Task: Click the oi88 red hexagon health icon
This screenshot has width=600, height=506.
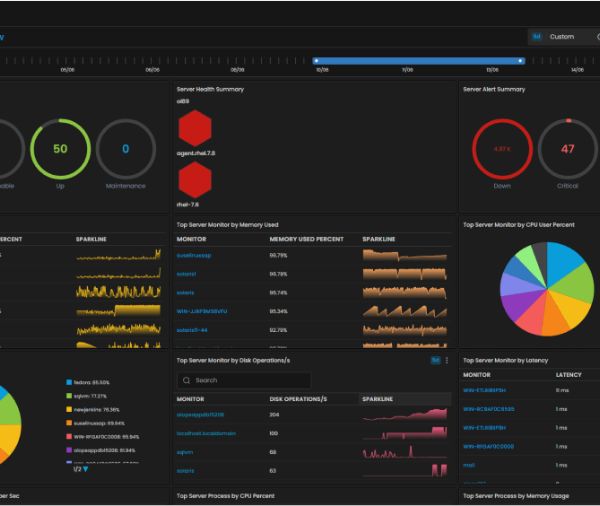Action: [195, 127]
